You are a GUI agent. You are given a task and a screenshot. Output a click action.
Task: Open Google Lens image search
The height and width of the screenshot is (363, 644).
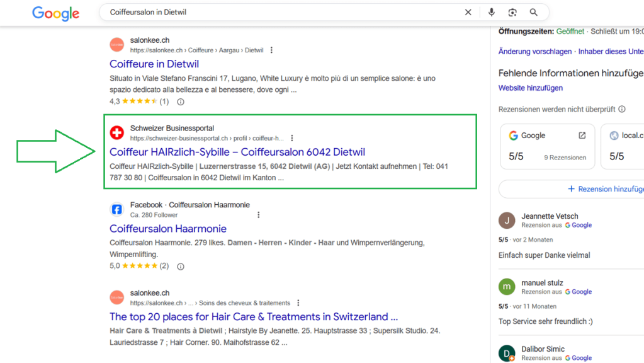coord(512,13)
